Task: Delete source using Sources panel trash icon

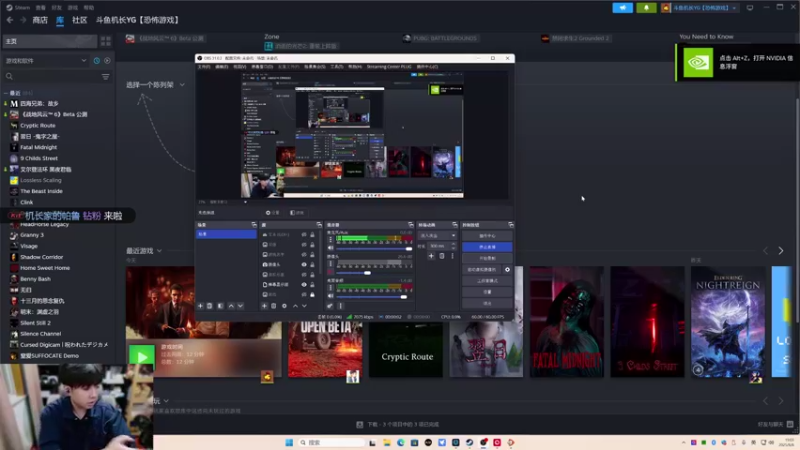Action: [273, 306]
